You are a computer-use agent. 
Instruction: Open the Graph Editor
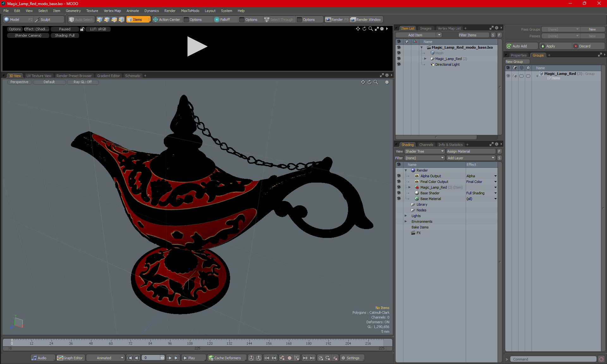click(x=70, y=358)
